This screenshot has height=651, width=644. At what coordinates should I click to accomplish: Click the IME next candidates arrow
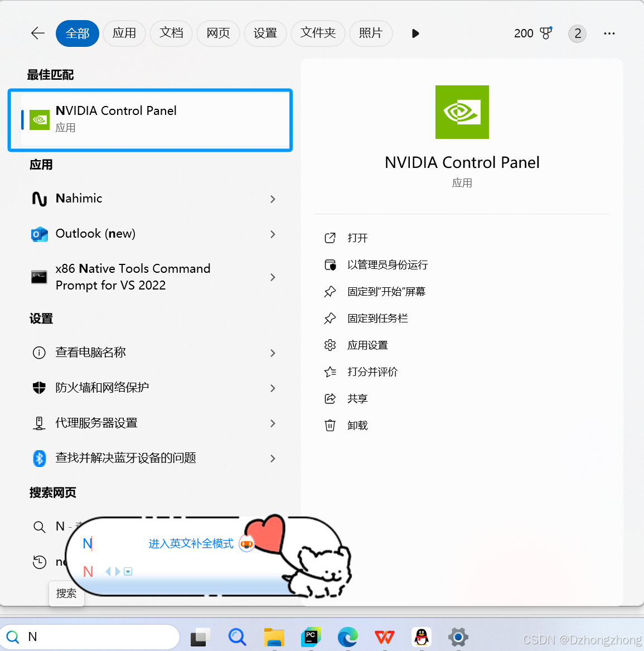(118, 572)
